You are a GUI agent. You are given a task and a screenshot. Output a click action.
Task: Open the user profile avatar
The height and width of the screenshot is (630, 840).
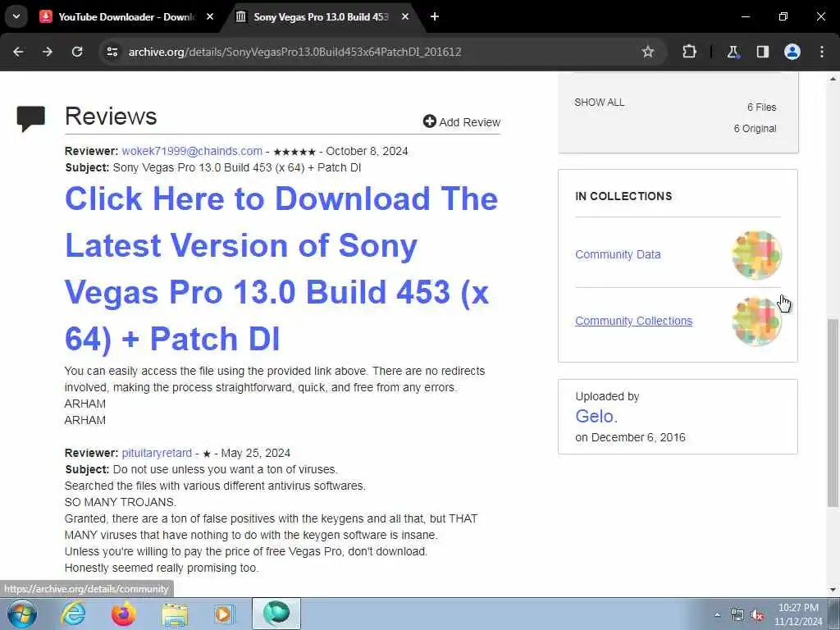click(792, 52)
